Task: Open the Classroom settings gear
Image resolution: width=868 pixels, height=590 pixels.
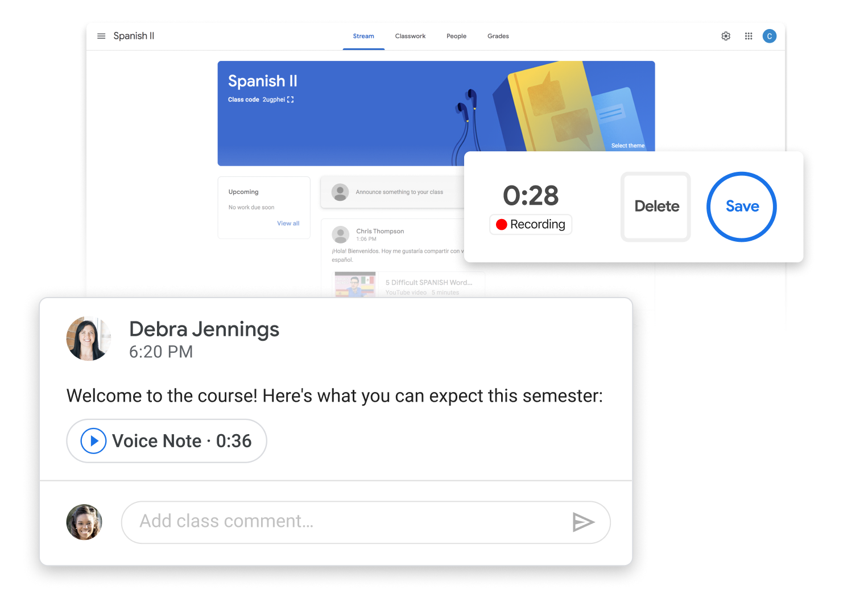Action: pyautogui.click(x=726, y=36)
